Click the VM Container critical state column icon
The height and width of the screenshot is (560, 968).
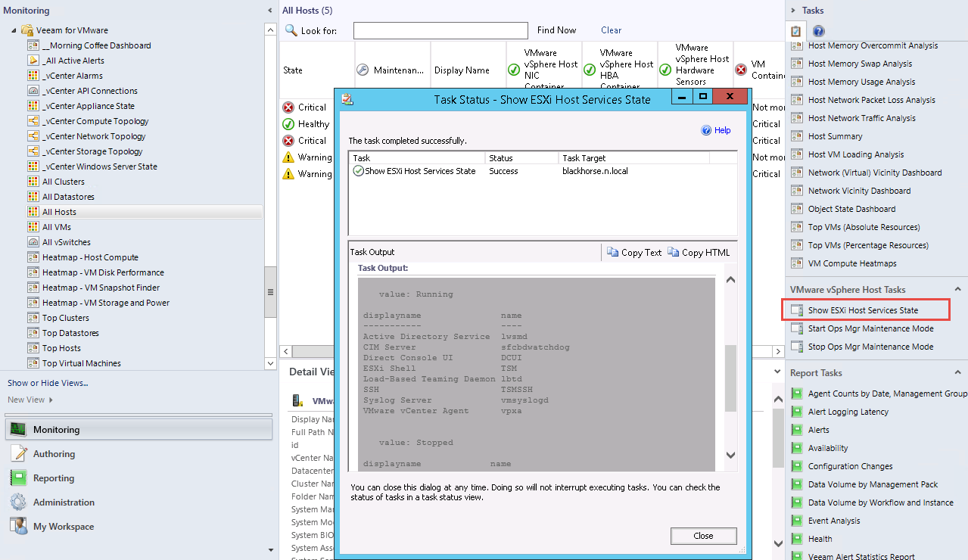(x=741, y=70)
